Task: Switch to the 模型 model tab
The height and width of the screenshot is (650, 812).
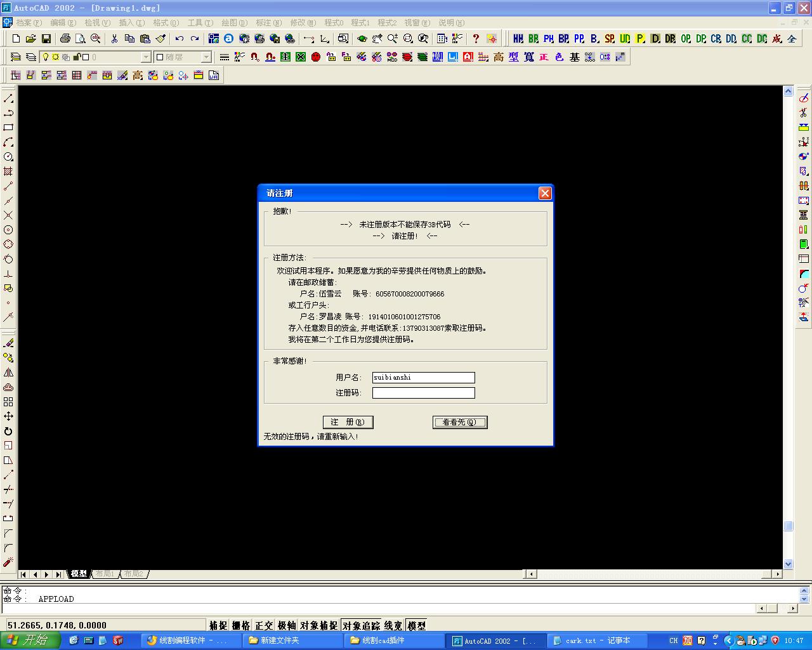Action: click(x=79, y=574)
